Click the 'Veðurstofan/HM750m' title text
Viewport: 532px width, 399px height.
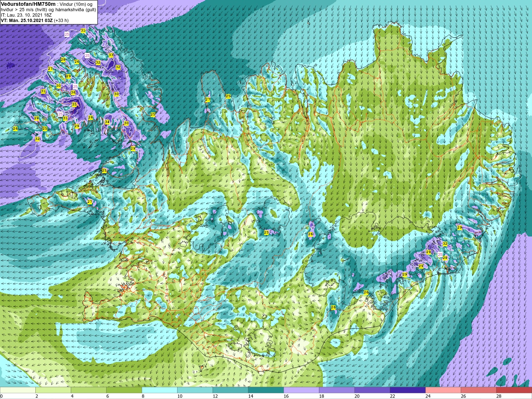(x=28, y=4)
